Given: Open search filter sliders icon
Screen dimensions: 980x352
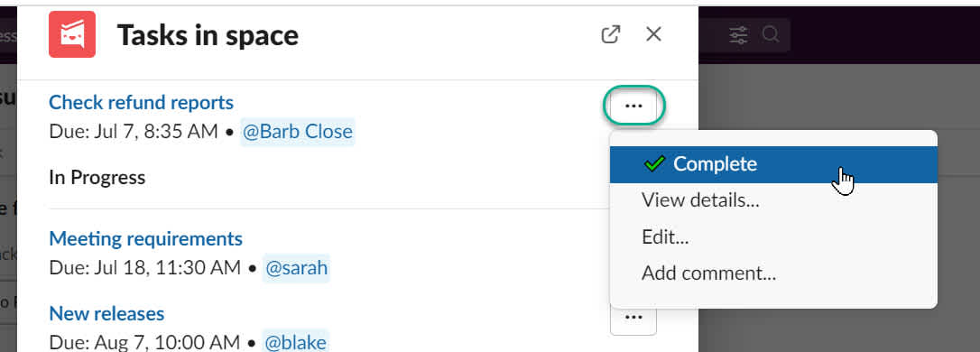Looking at the screenshot, I should pyautogui.click(x=738, y=35).
